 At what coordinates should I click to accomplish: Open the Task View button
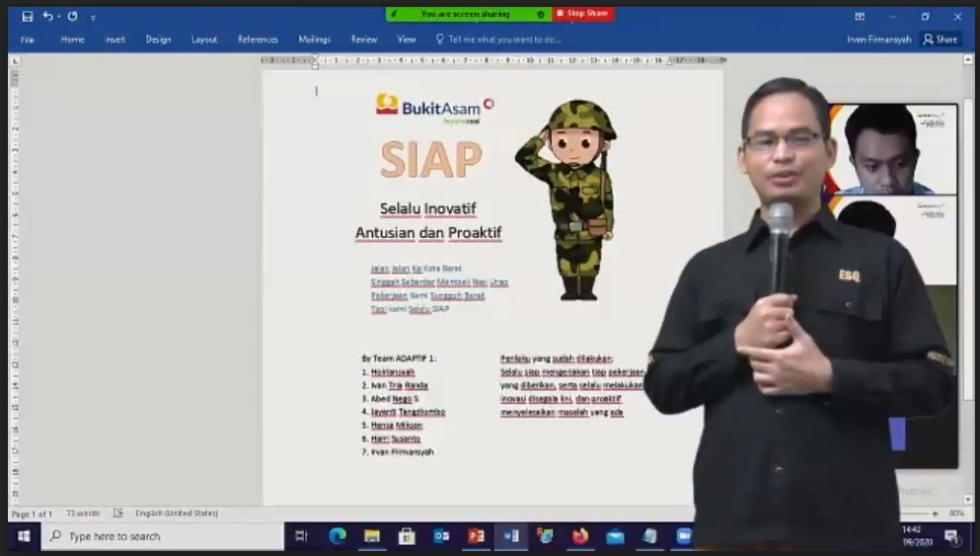coord(302,536)
